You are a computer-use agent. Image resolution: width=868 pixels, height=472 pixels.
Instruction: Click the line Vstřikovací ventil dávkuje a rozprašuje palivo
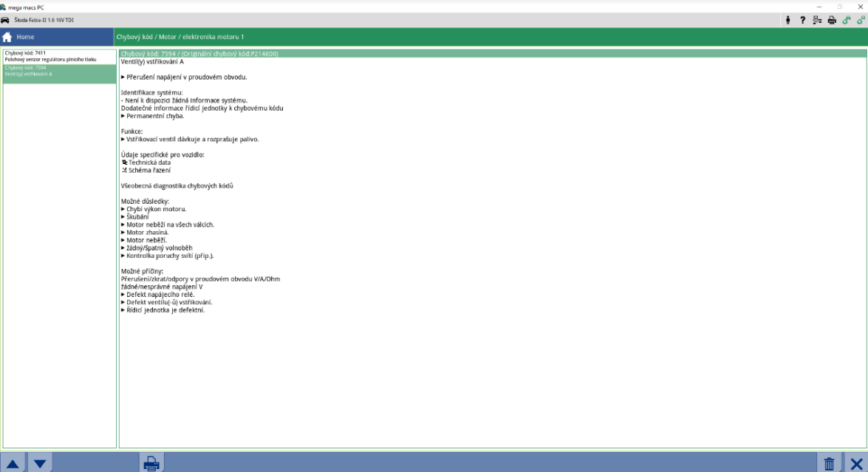click(x=192, y=140)
